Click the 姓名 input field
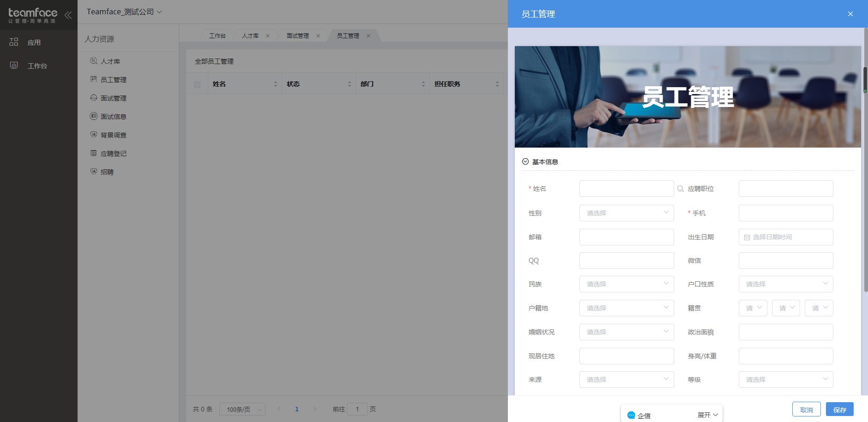 point(627,189)
